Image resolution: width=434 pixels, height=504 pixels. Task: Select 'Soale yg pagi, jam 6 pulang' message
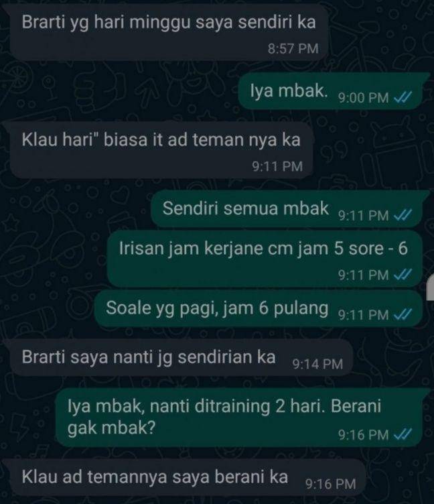[259, 308]
